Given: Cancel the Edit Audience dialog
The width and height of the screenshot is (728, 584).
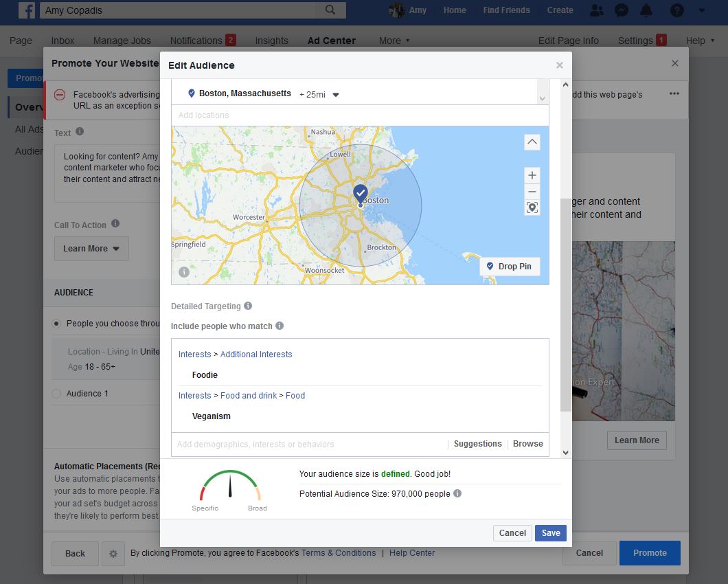Looking at the screenshot, I should pyautogui.click(x=512, y=533).
